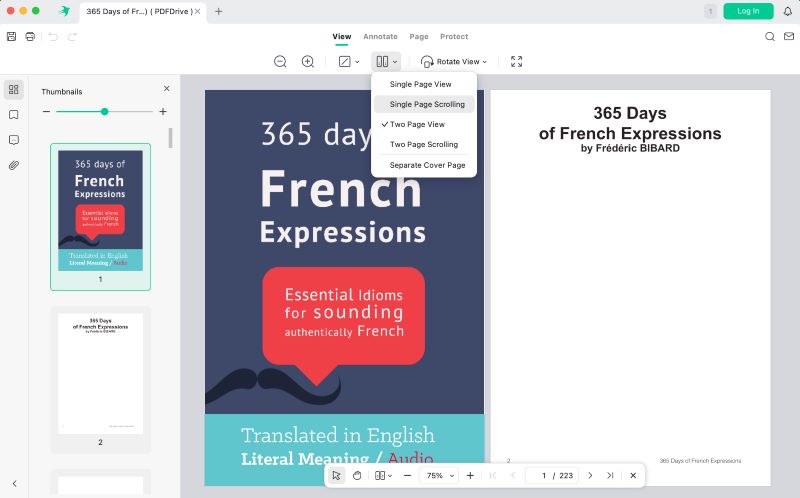This screenshot has height=498, width=800.
Task: Enter full screen mode
Action: click(516, 61)
